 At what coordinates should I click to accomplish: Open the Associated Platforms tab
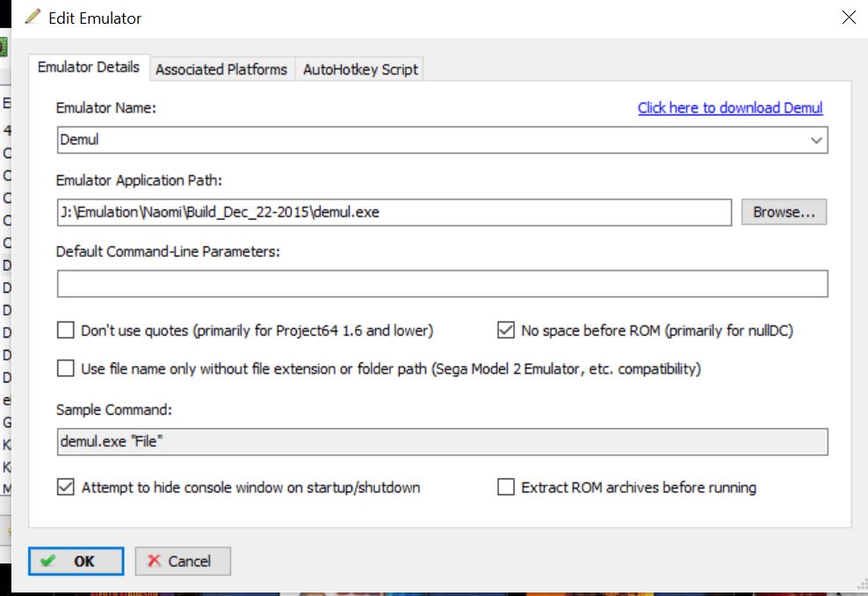coord(221,69)
